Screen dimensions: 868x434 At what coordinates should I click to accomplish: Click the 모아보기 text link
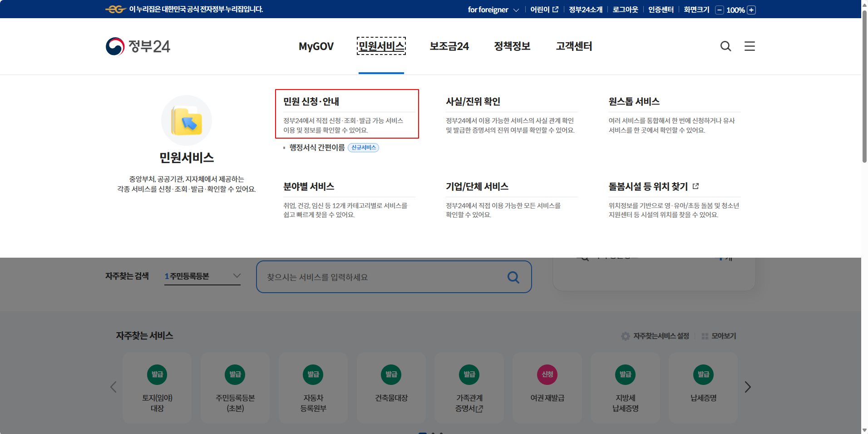[724, 336]
